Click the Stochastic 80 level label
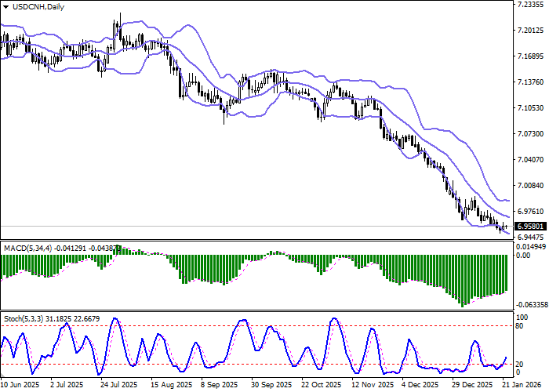This screenshot has width=549, height=392. [520, 325]
